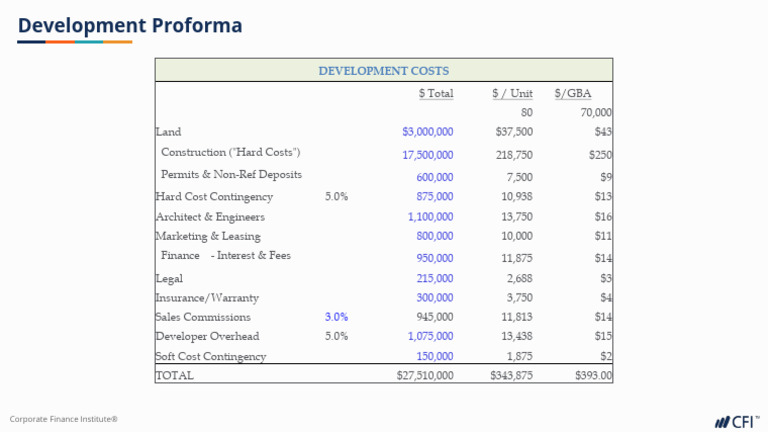Viewport: 768px width, 433px height.
Task: Select the Insurance/Warranty value 300,000
Action: pos(434,298)
